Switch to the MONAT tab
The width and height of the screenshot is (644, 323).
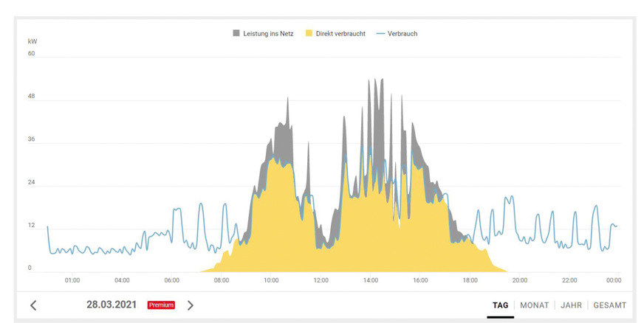click(x=534, y=305)
